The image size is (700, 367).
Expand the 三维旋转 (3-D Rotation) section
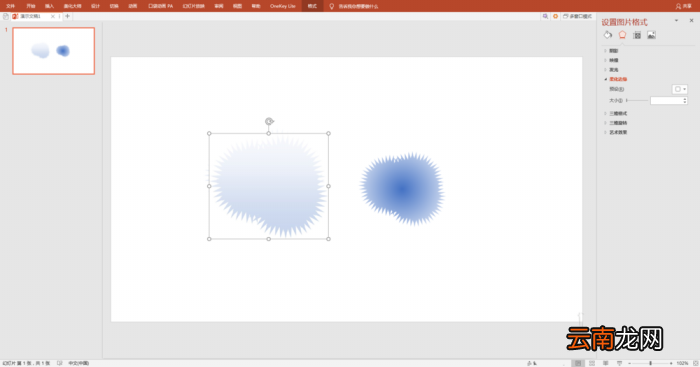[618, 123]
